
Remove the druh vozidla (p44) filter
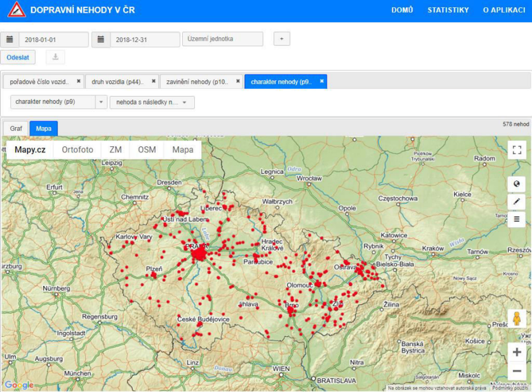(153, 81)
